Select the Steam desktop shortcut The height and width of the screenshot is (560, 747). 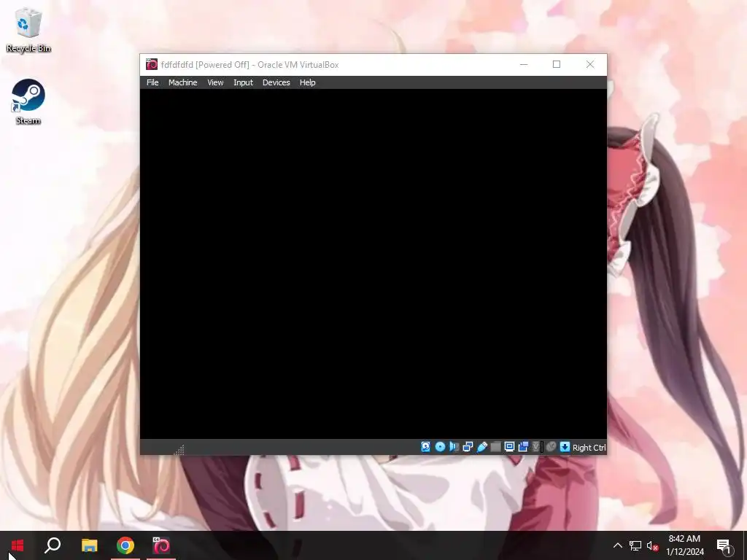[x=28, y=102]
